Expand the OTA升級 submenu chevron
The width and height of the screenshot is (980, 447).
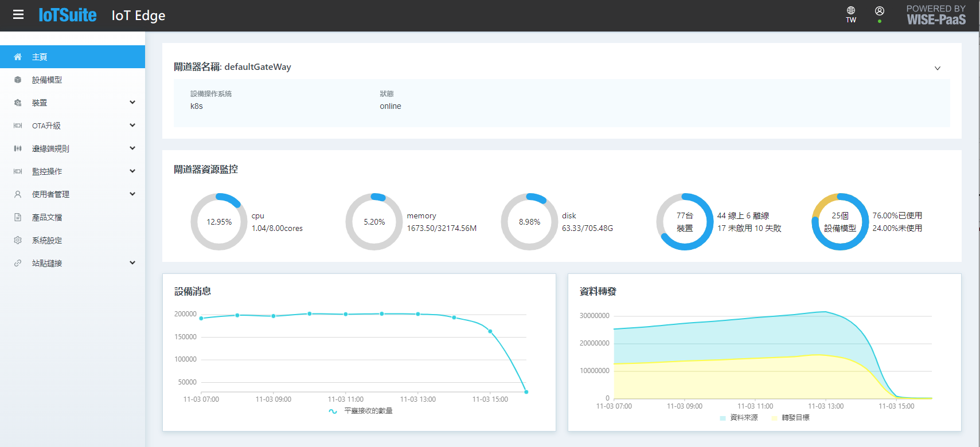(x=132, y=126)
